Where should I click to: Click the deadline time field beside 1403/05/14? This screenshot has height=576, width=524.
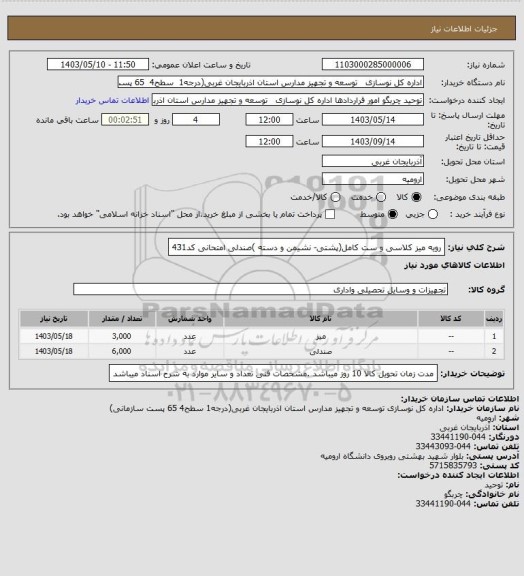(269, 120)
